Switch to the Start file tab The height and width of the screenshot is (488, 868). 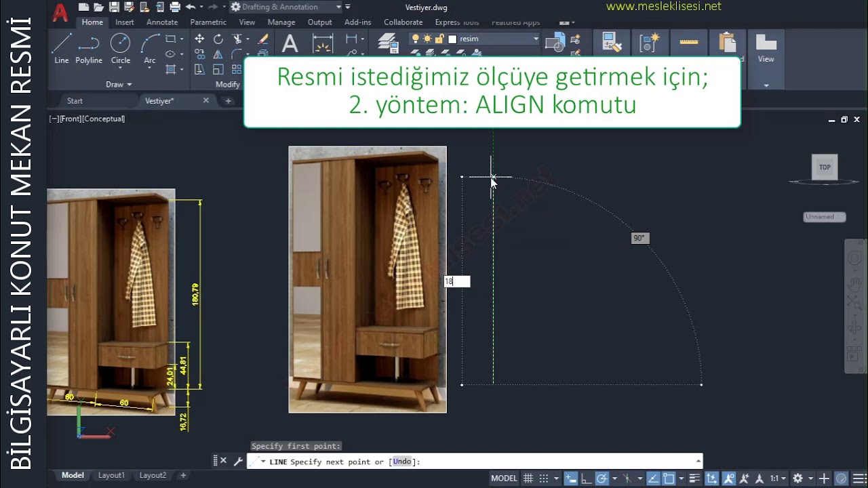tap(75, 101)
